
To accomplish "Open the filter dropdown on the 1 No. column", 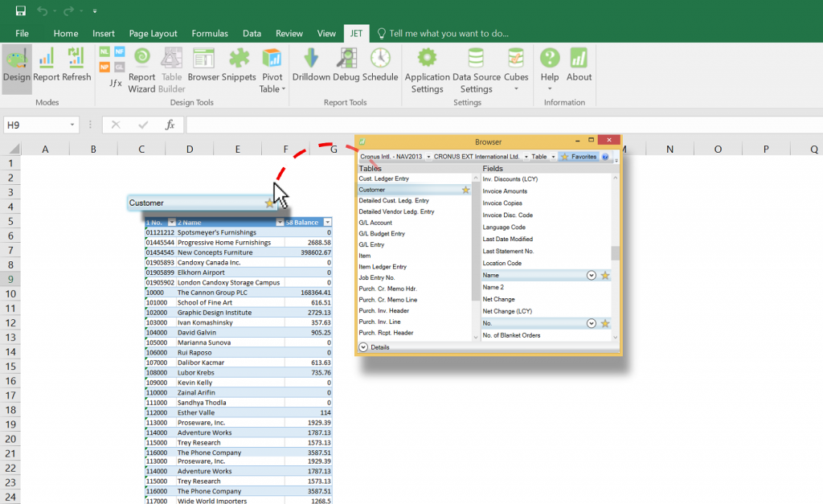I will coord(171,223).
